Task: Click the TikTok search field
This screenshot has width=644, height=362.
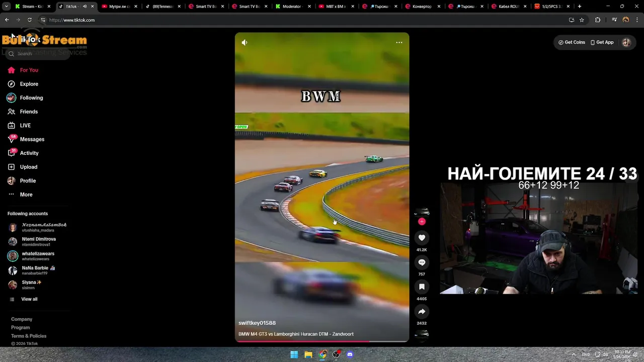Action: [38, 53]
